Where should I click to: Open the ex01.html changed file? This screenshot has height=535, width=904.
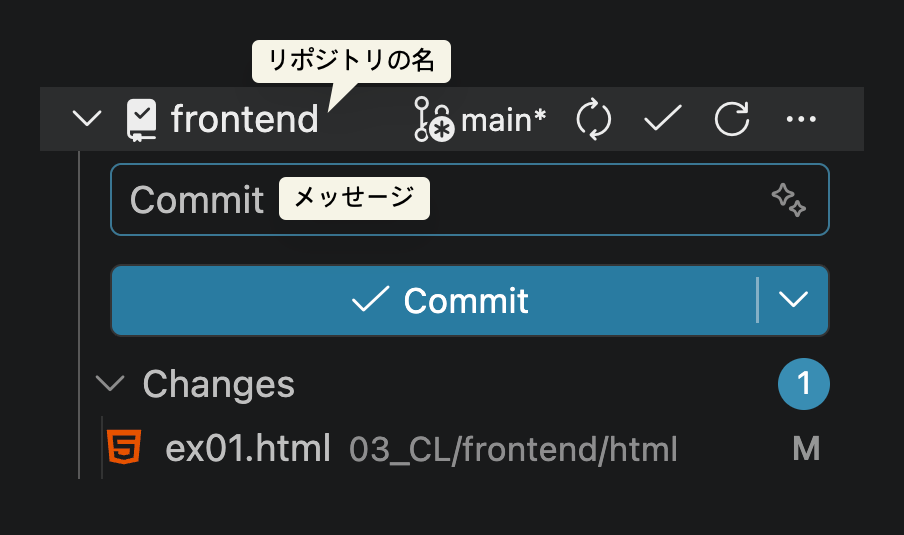248,449
